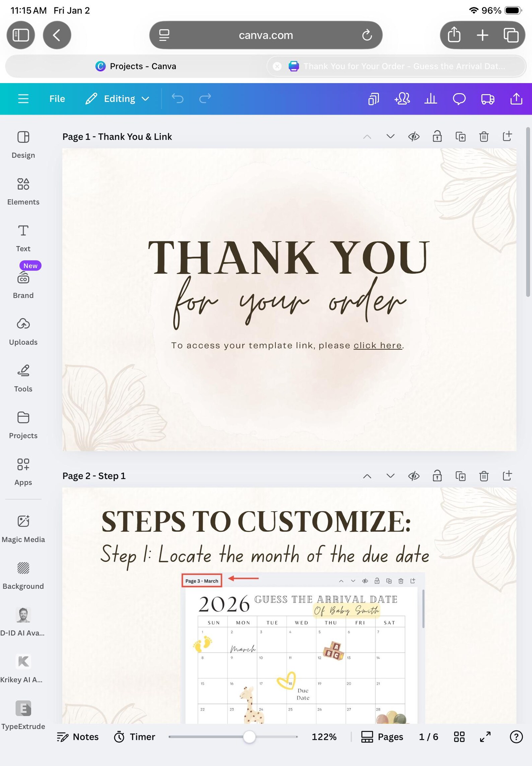532x766 pixels.
Task: Open the Brand panel
Action: [23, 285]
